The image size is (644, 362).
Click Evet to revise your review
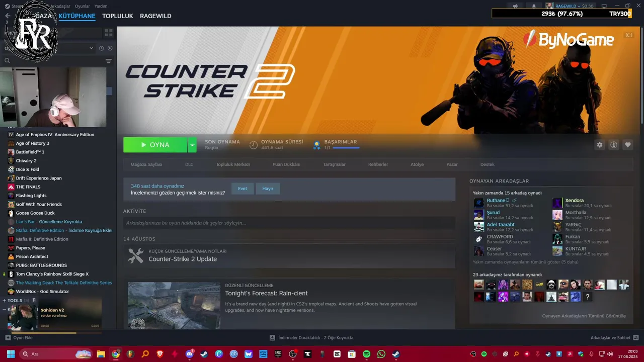pos(243,189)
